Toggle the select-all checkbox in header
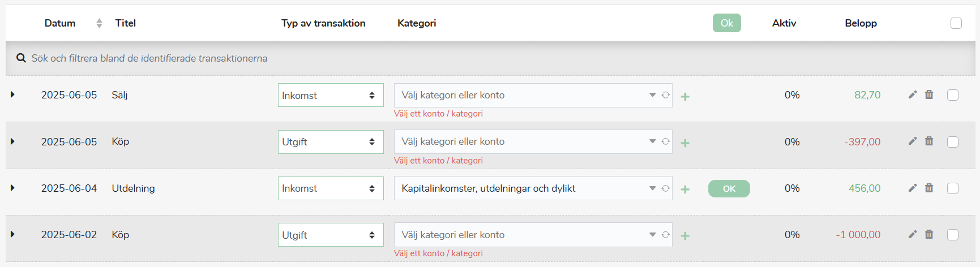980x267 pixels. coord(956,23)
